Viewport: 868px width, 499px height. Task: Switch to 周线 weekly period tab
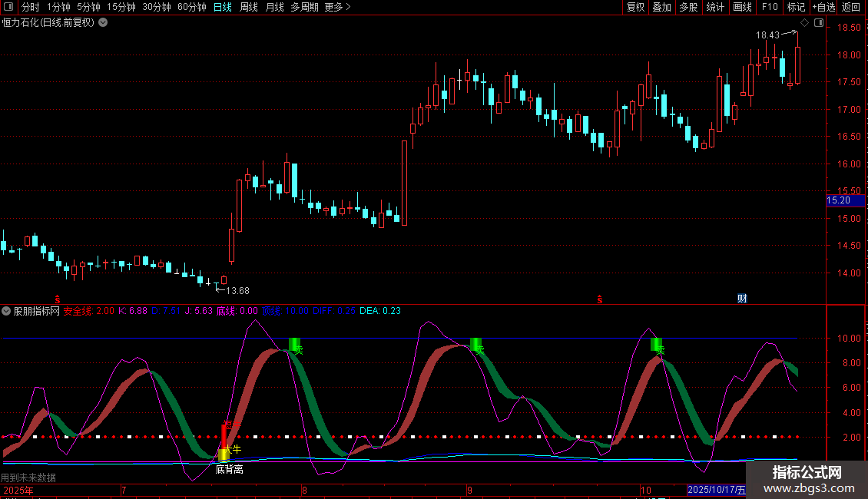tap(248, 7)
